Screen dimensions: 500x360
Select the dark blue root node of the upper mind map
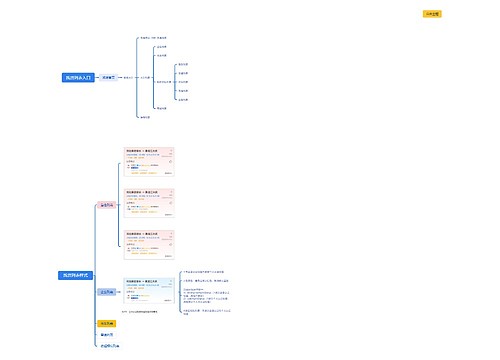click(x=78, y=78)
